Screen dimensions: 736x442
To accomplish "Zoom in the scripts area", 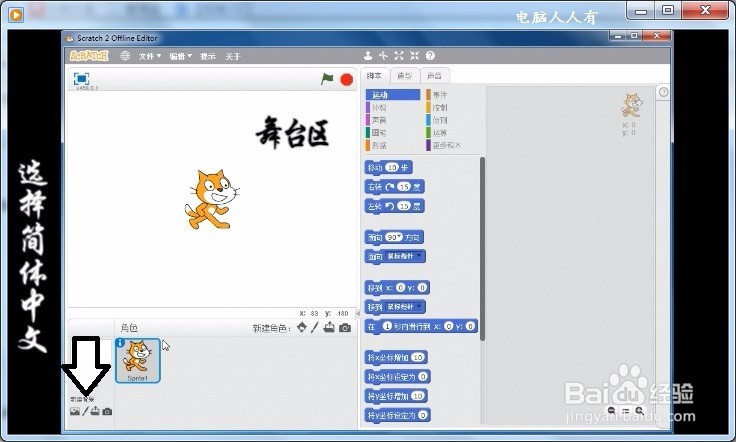I will [639, 411].
